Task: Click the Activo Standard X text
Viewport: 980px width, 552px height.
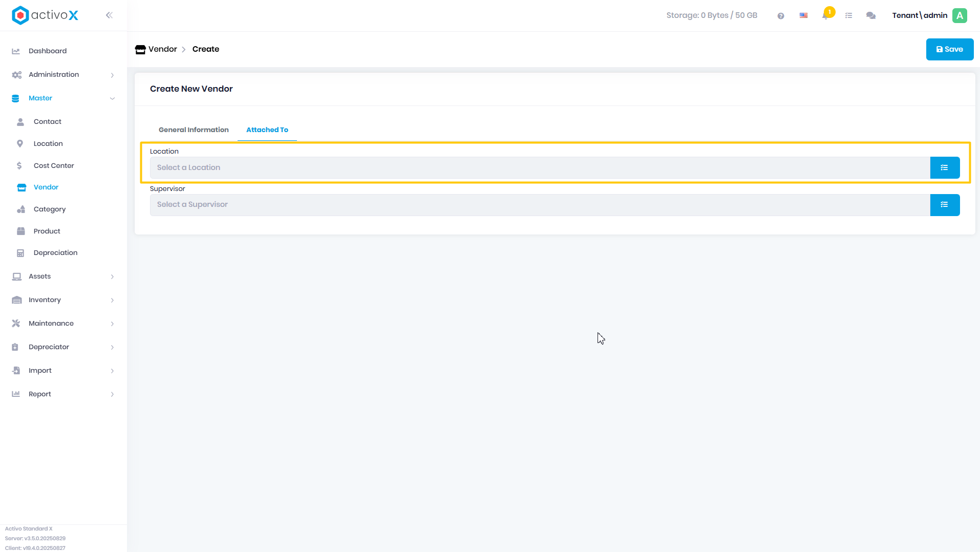Action: pyautogui.click(x=29, y=529)
